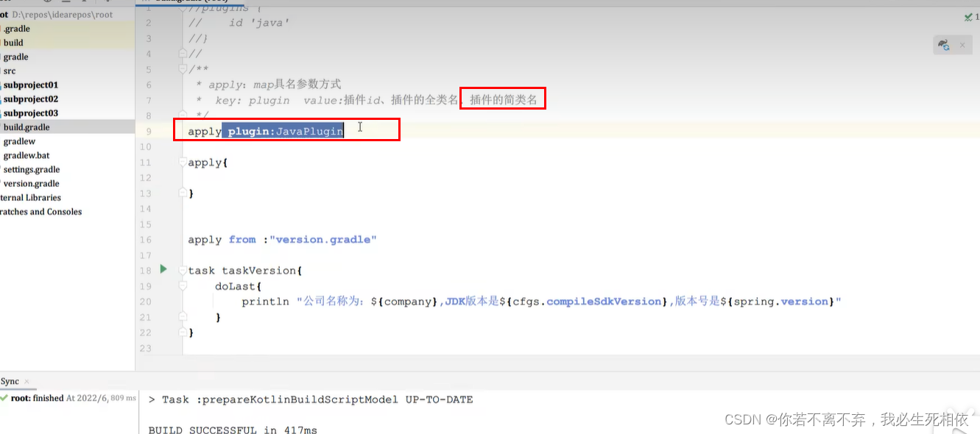Click the 'from' keyword on line 16

(242, 240)
